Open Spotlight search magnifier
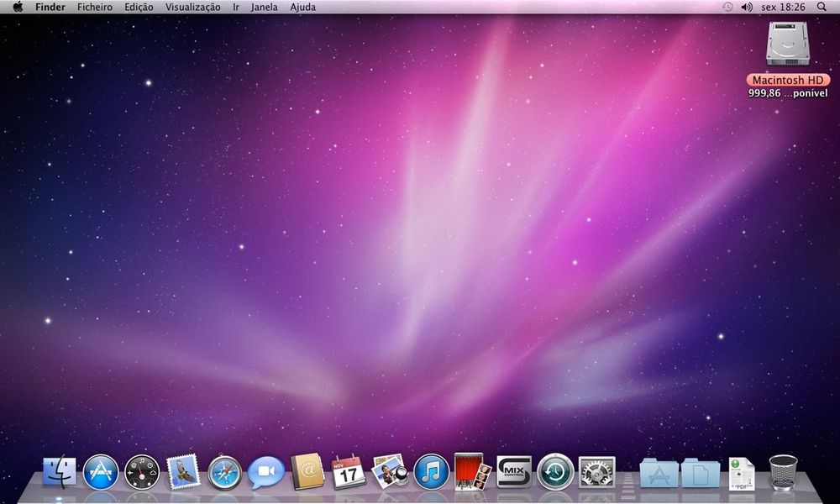 coord(822,7)
